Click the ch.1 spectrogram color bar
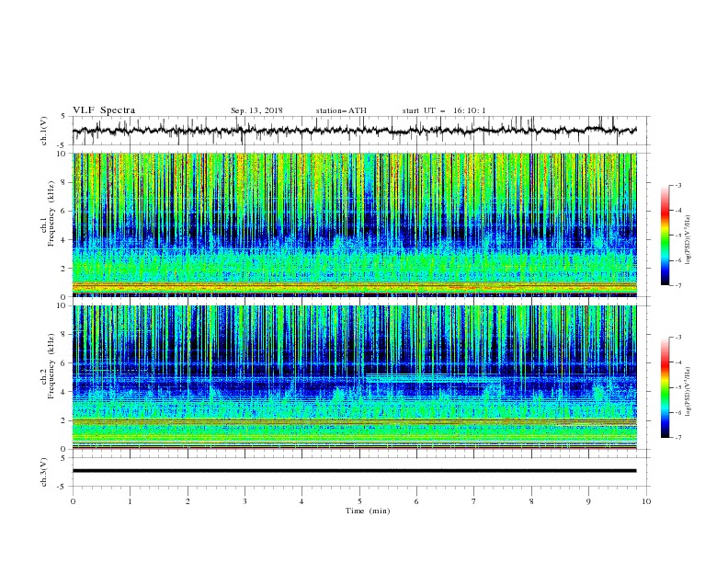This screenshot has width=728, height=563. pyautogui.click(x=665, y=236)
